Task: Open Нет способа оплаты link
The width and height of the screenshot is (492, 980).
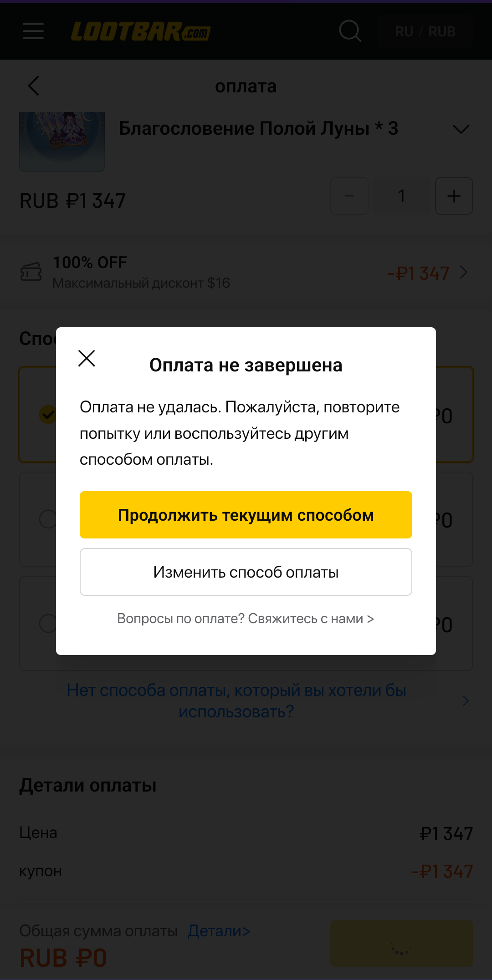Action: [x=236, y=701]
